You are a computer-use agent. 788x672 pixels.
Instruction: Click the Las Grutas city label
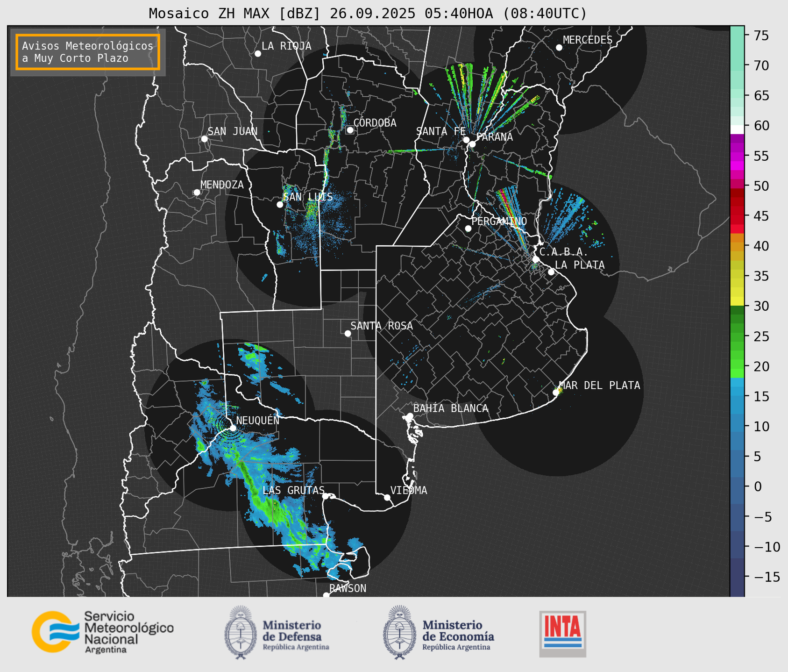pyautogui.click(x=293, y=490)
